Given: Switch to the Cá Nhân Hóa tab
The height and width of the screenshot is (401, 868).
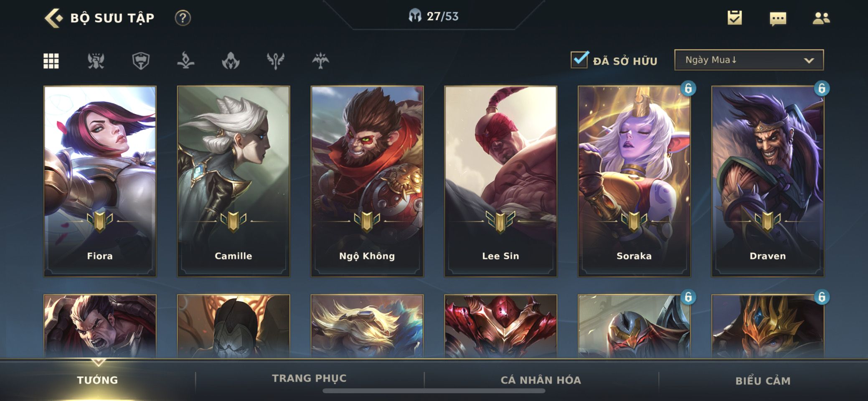Looking at the screenshot, I should click(541, 380).
